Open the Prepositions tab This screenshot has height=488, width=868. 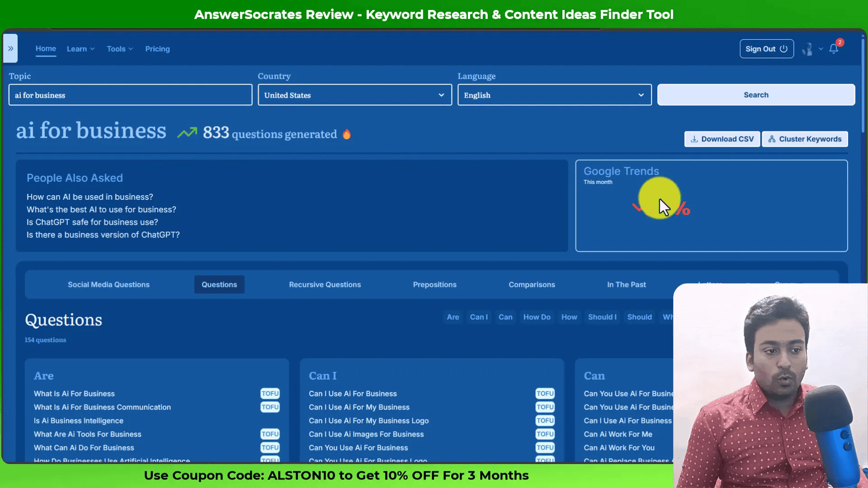coord(435,285)
